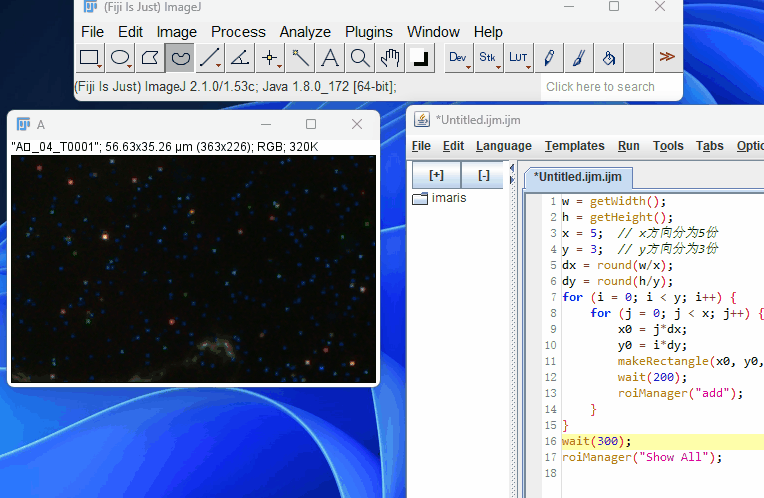Open the Templates menu

pyautogui.click(x=574, y=146)
